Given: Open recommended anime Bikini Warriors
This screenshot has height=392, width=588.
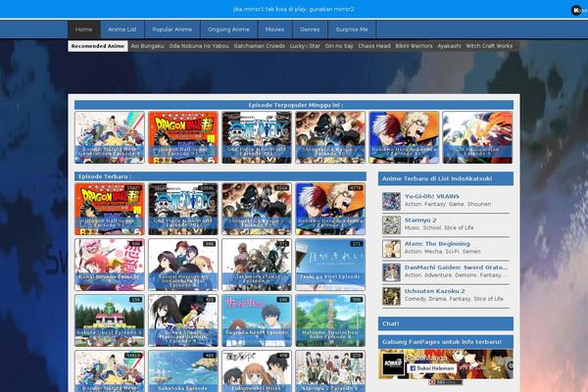Looking at the screenshot, I should [x=414, y=46].
